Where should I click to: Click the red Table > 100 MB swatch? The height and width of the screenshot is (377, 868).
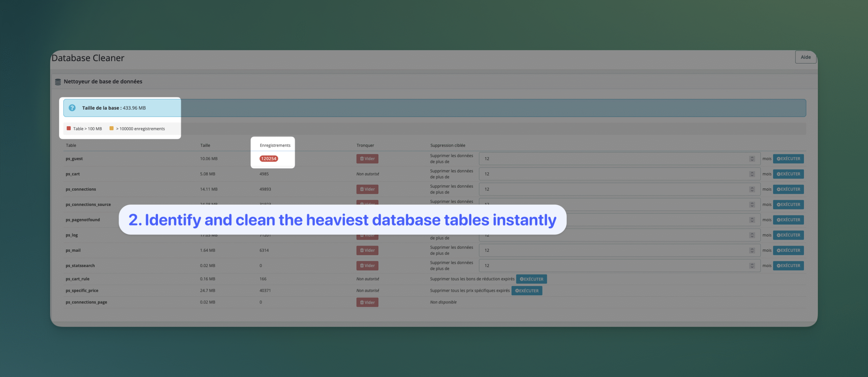[69, 128]
